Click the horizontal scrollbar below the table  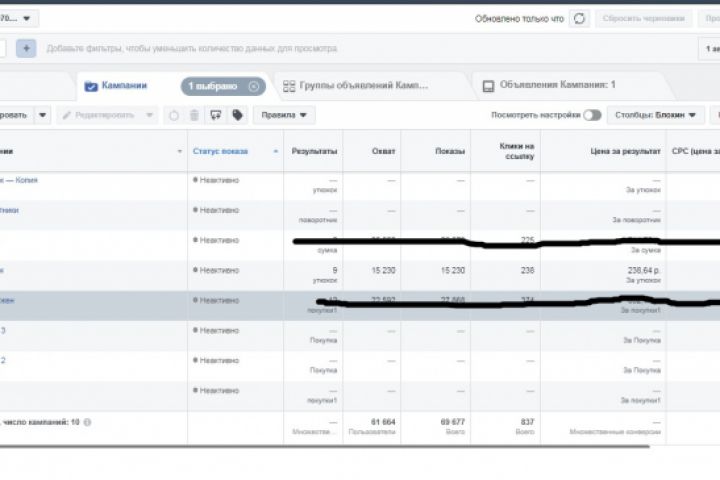pyautogui.click(x=325, y=446)
